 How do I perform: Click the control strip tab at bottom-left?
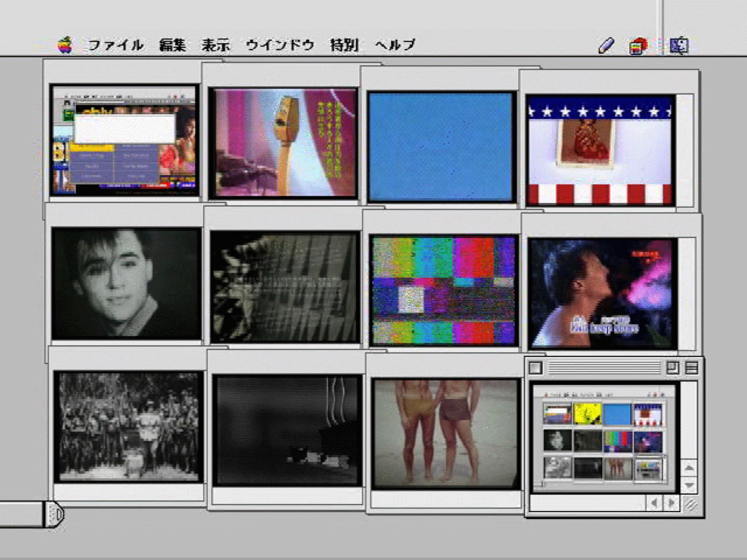[x=55, y=514]
